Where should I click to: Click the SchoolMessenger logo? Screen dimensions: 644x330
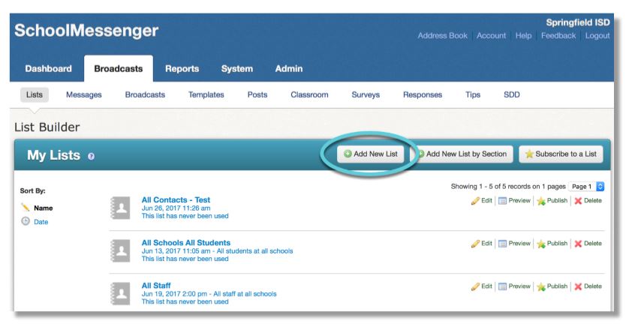click(x=86, y=30)
